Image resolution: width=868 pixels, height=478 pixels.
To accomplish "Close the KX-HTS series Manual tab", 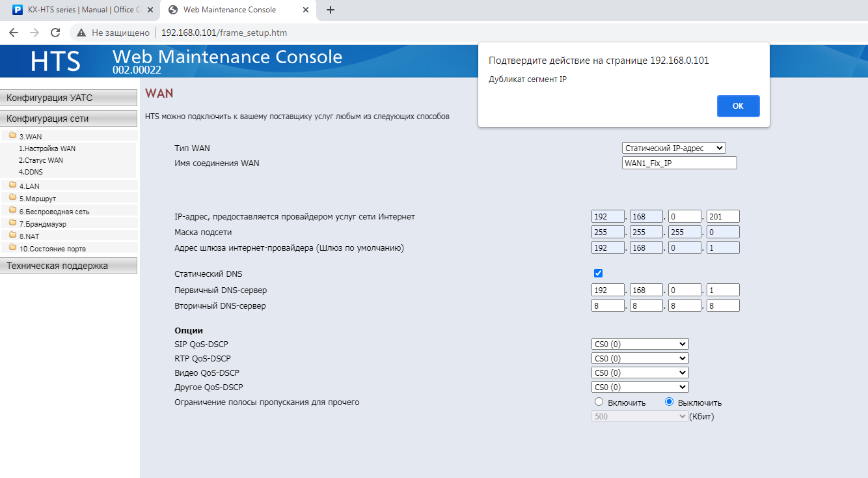I will coord(150,10).
